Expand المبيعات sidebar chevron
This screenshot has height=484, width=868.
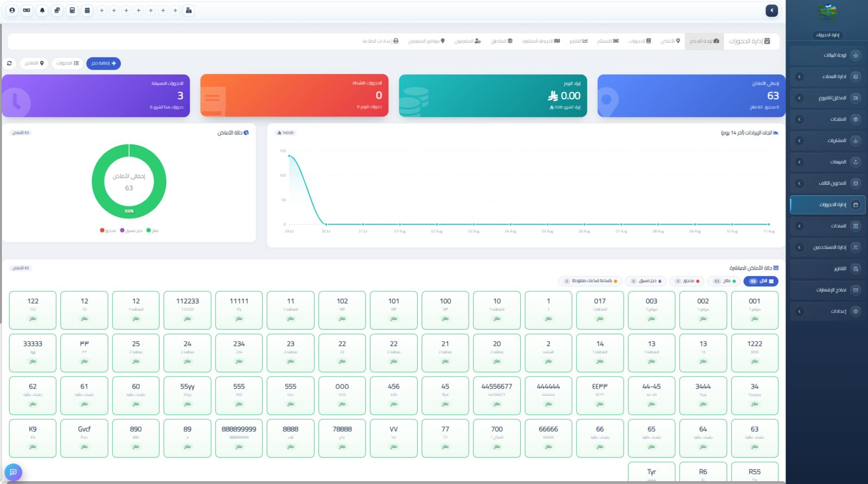tap(799, 162)
